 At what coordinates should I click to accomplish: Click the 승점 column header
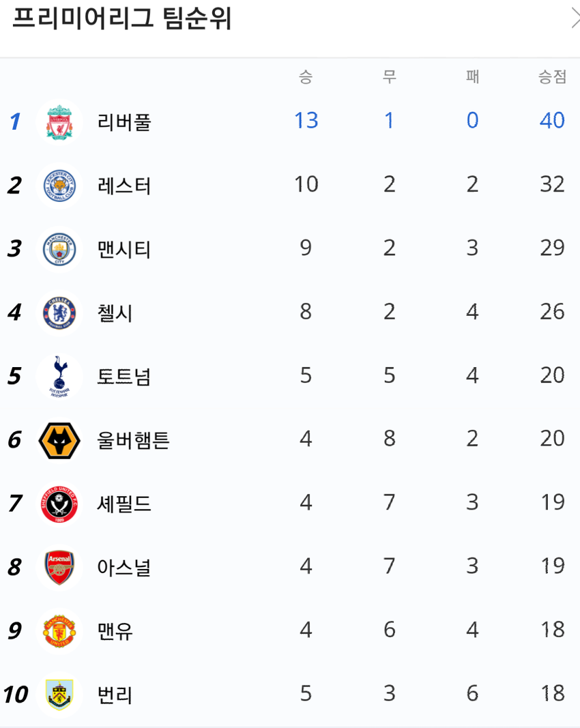[552, 76]
